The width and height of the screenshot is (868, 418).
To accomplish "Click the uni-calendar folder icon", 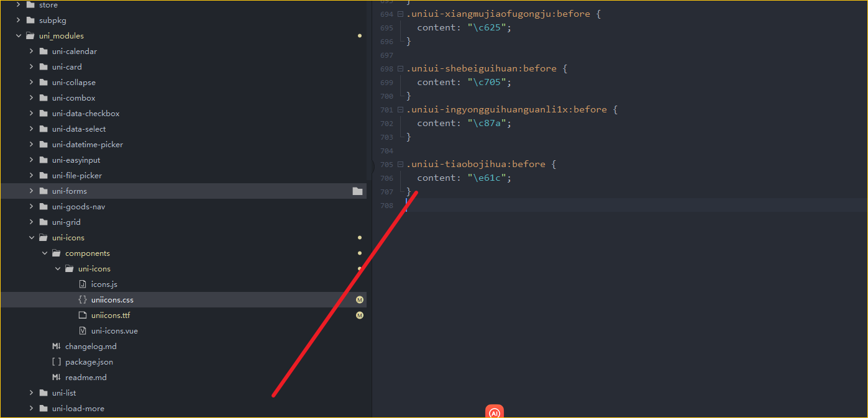I will point(43,52).
